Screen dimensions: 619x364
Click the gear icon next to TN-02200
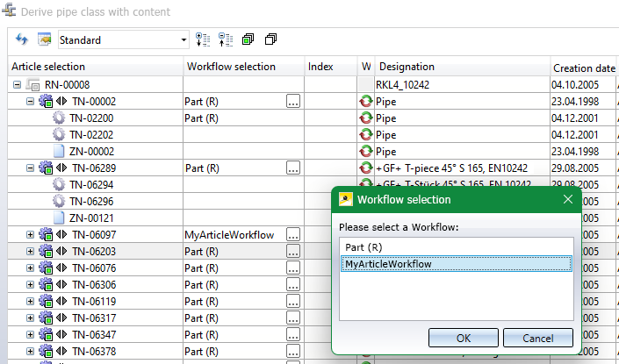[x=59, y=118]
